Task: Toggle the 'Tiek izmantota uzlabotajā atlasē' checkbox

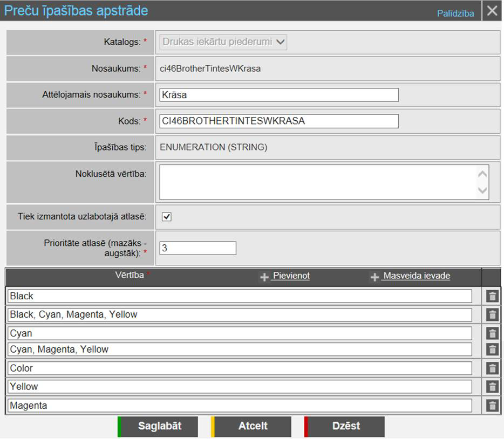Action: click(167, 217)
